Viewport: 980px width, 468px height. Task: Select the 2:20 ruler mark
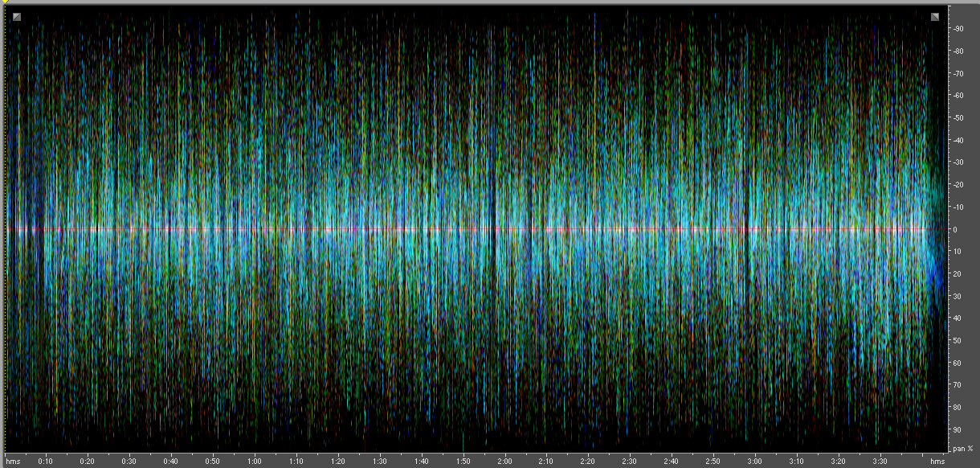pos(588,462)
